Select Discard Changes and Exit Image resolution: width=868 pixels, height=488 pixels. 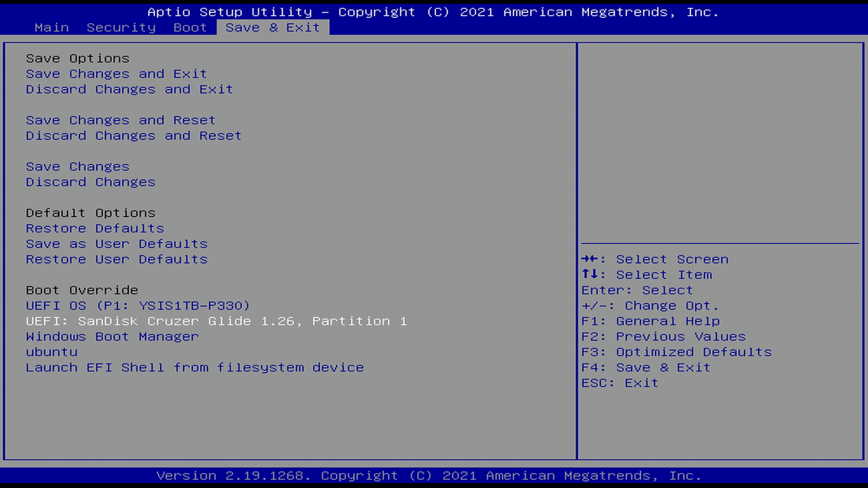click(129, 89)
